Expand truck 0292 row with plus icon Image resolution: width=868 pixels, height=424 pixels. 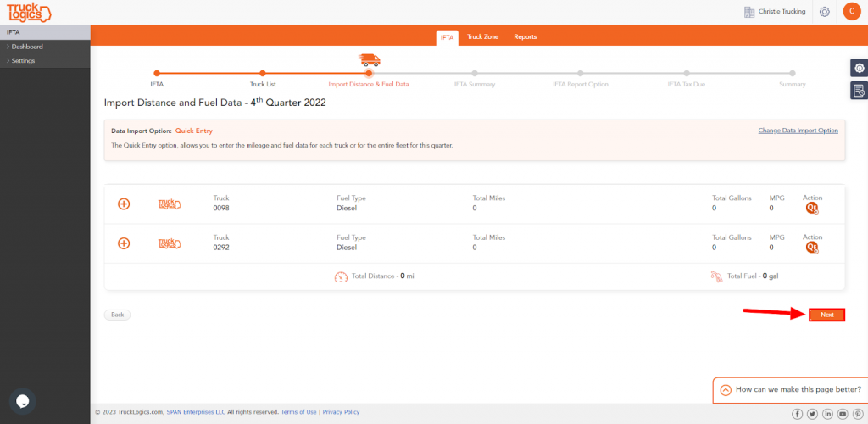pyautogui.click(x=124, y=243)
